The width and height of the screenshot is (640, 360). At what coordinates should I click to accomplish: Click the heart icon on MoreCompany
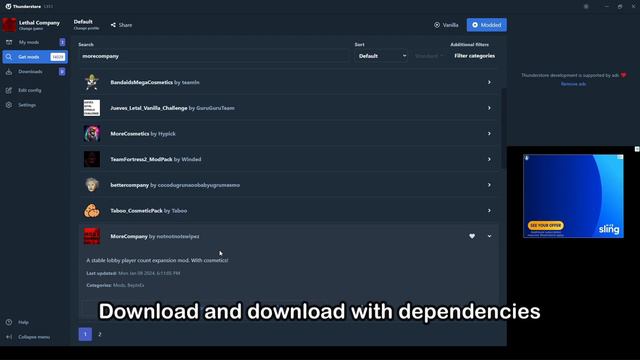(x=472, y=236)
